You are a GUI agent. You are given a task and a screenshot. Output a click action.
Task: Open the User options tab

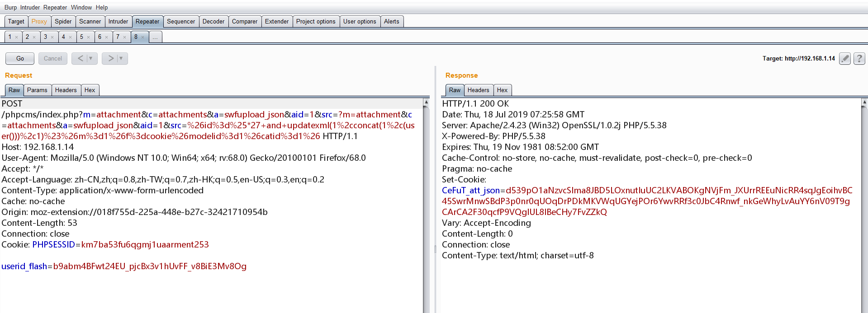click(x=360, y=21)
